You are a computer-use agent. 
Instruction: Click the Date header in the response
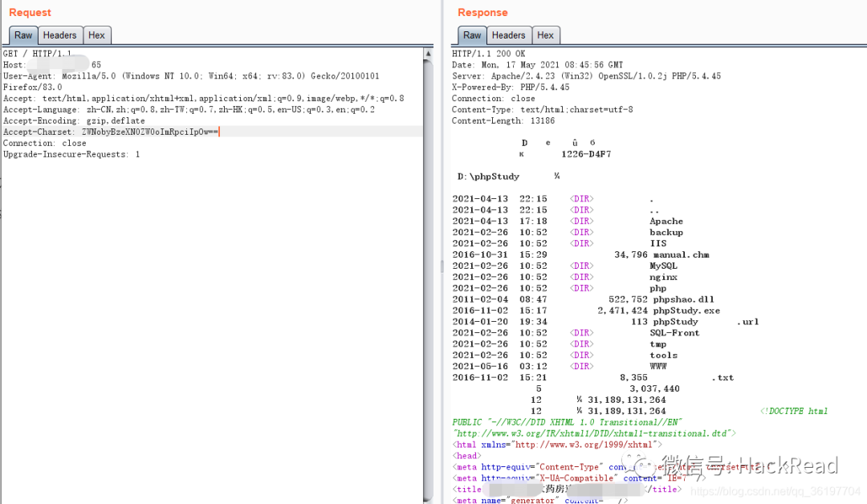click(537, 65)
